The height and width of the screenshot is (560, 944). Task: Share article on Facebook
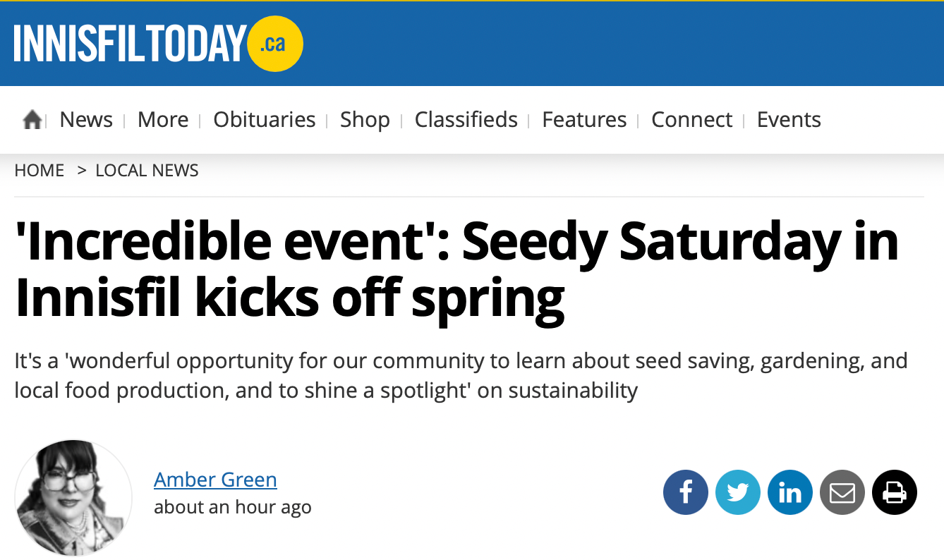686,492
